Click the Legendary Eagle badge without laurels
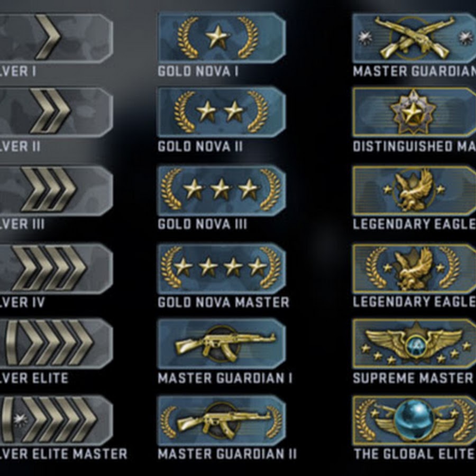The image size is (476, 476). 414,190
